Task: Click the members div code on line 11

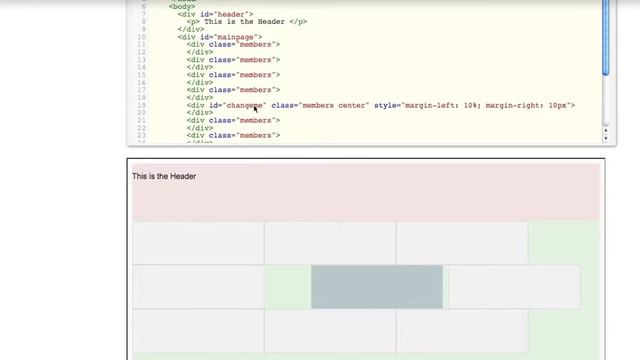Action: [233, 44]
